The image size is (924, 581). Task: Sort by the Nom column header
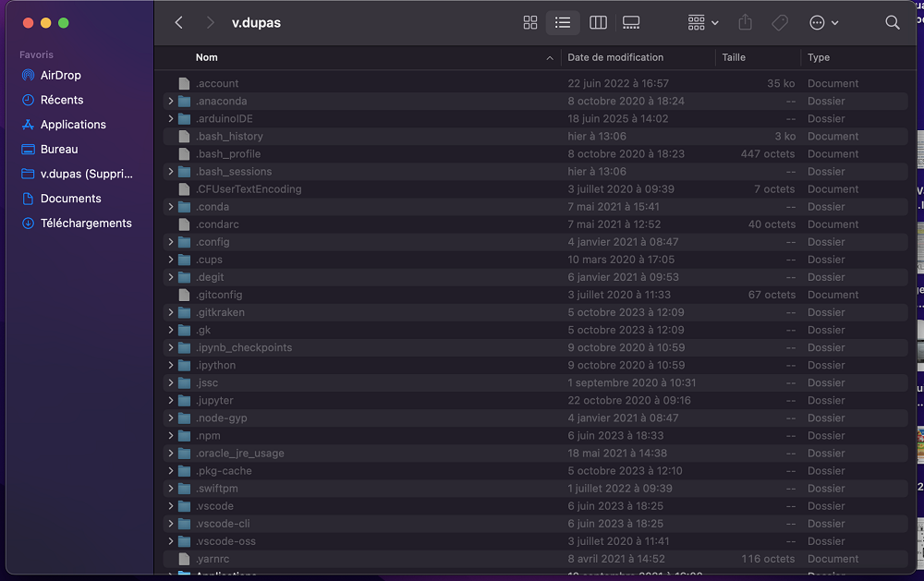(x=207, y=57)
